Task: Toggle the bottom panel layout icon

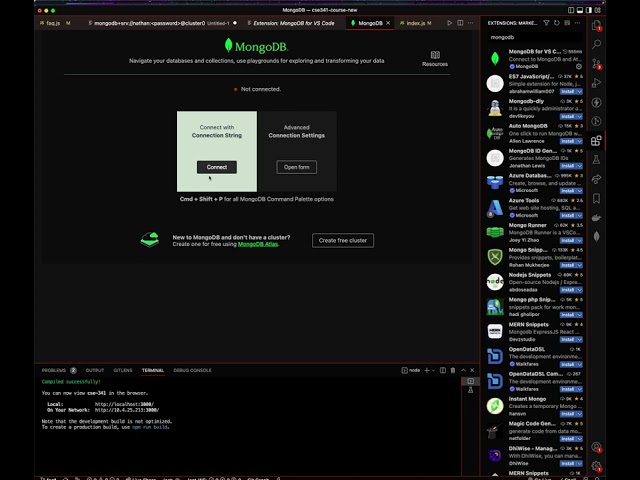Action: coord(580,10)
